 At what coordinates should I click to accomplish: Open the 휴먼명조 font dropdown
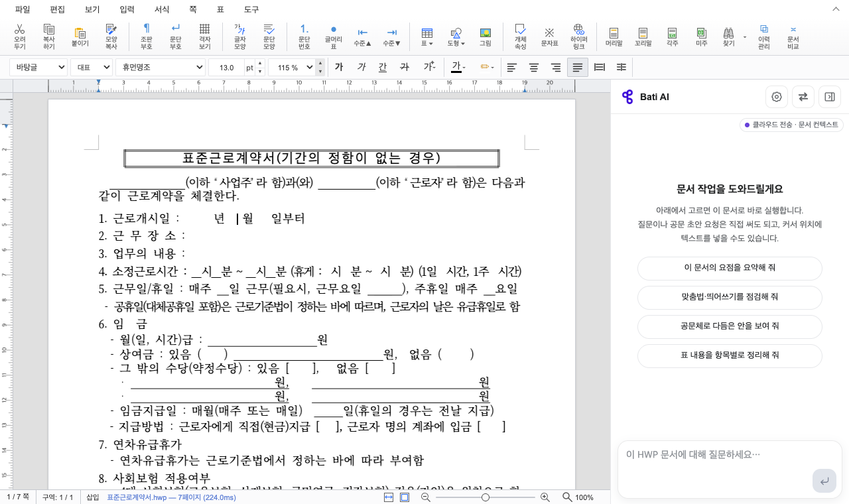click(161, 67)
